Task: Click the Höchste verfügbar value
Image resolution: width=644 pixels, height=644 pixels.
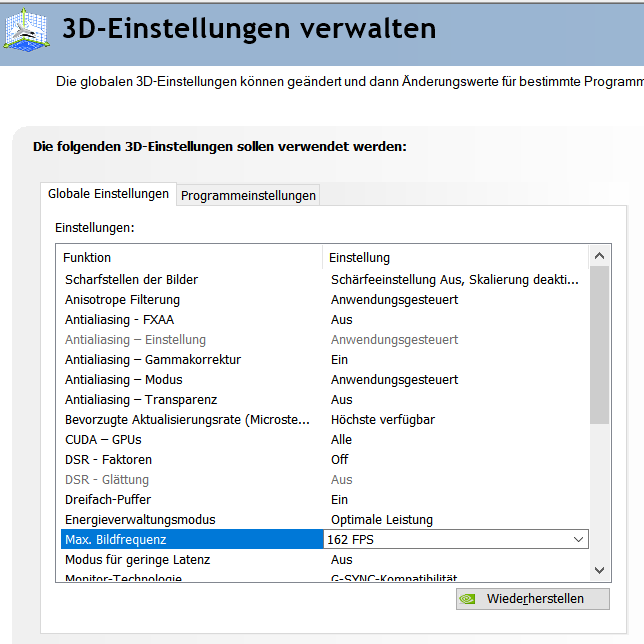Action: (x=383, y=420)
